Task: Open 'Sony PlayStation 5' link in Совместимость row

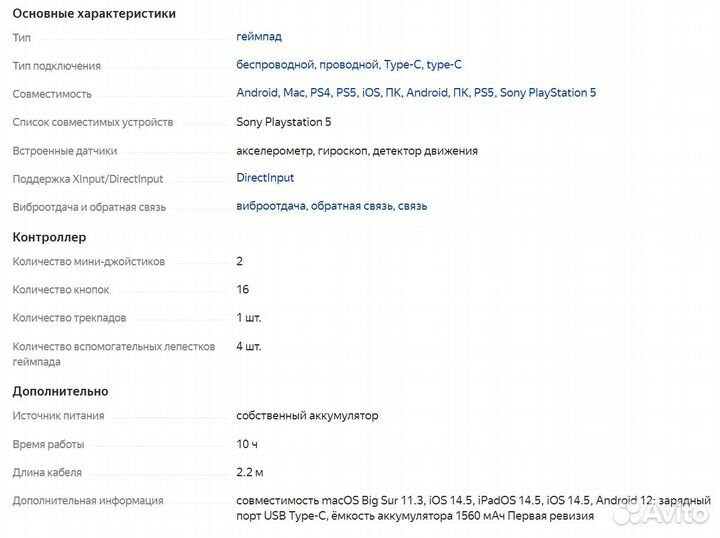Action: pyautogui.click(x=547, y=93)
